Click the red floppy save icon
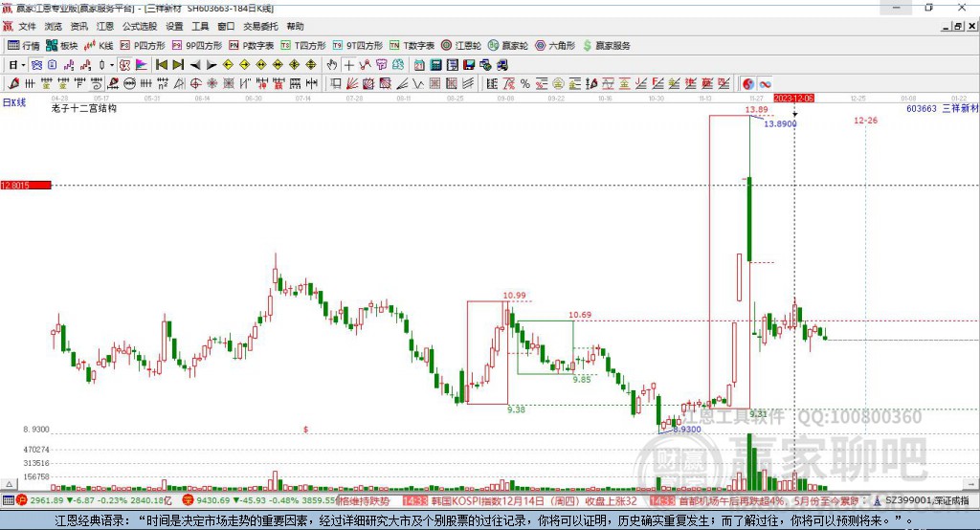Image resolution: width=980 pixels, height=530 pixels. [469, 65]
